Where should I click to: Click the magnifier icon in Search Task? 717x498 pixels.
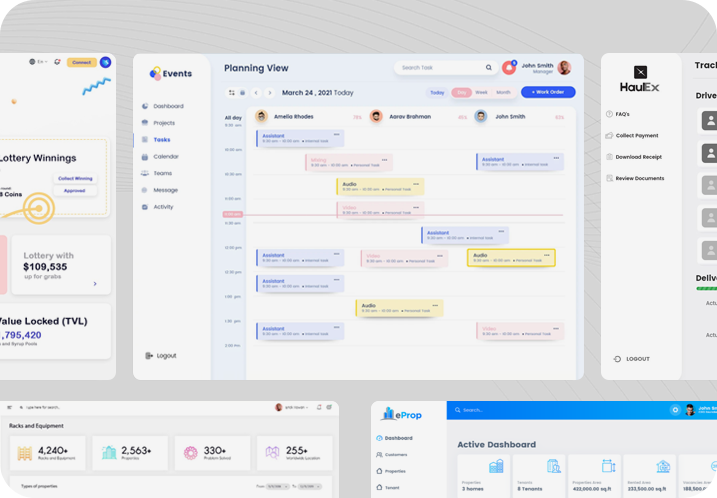click(489, 68)
